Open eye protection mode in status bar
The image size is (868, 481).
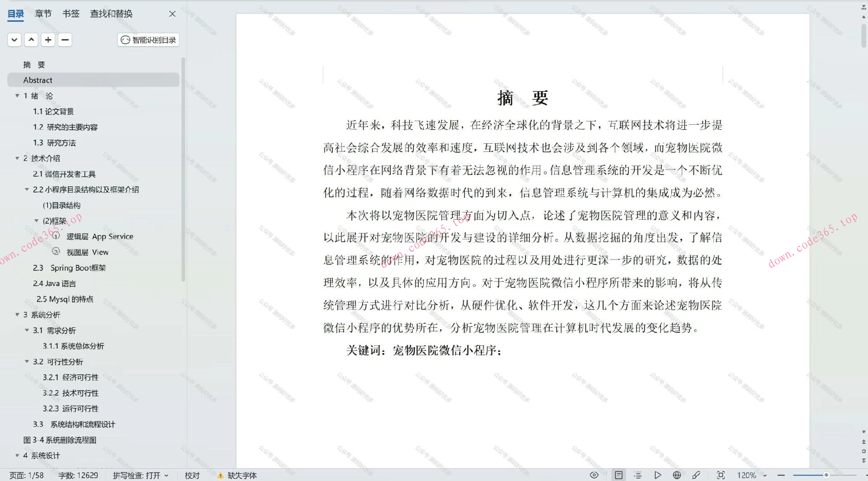(x=594, y=475)
